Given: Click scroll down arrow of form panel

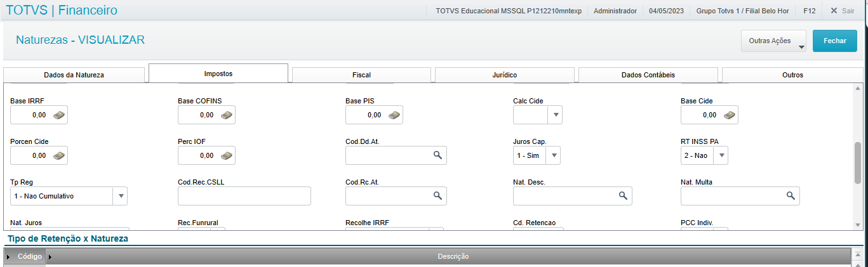Looking at the screenshot, I should pyautogui.click(x=858, y=225).
